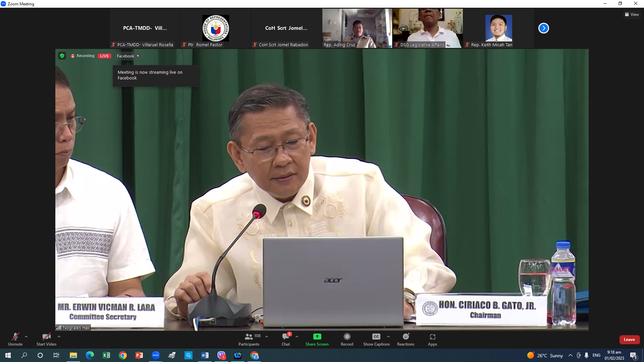Click the Recording indicator
Image resolution: width=644 pixels, height=362 pixels.
point(83,56)
